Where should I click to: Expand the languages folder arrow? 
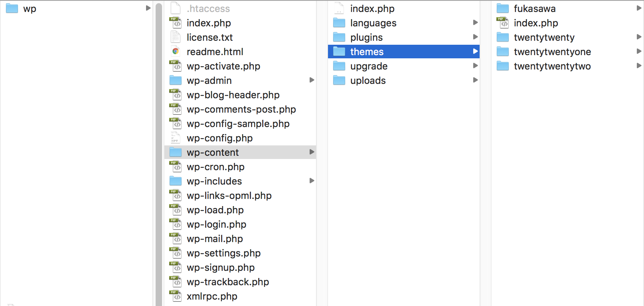coord(475,23)
